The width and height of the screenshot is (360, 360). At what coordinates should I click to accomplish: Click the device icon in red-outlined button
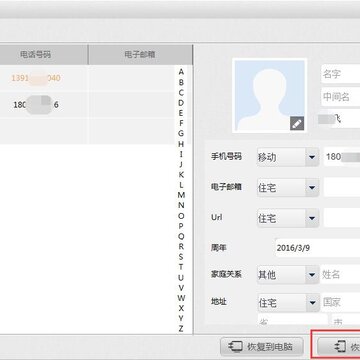click(340, 347)
